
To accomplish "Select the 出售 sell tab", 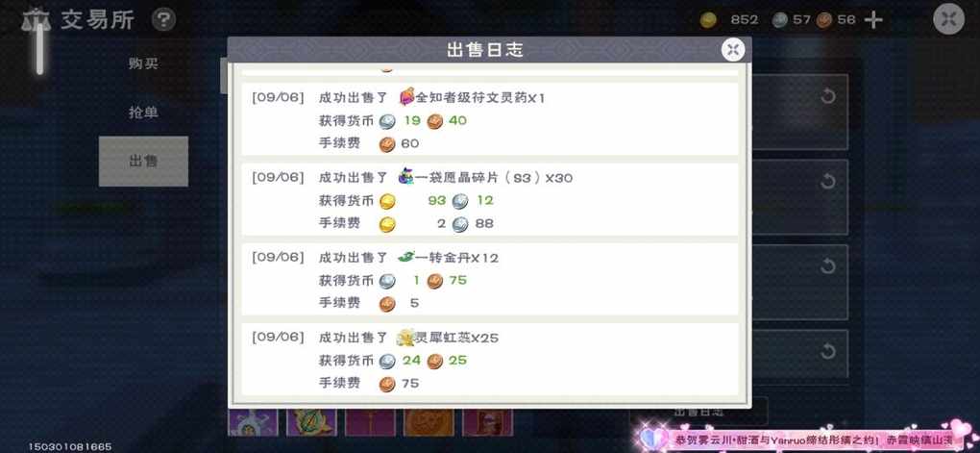I will coord(143,162).
